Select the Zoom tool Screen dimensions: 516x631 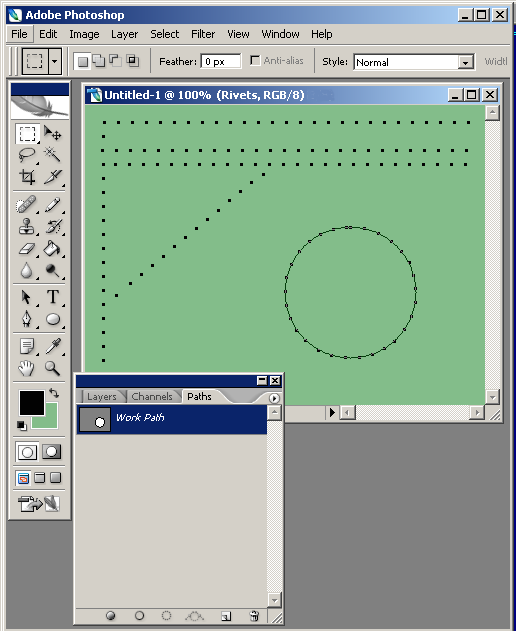52,368
